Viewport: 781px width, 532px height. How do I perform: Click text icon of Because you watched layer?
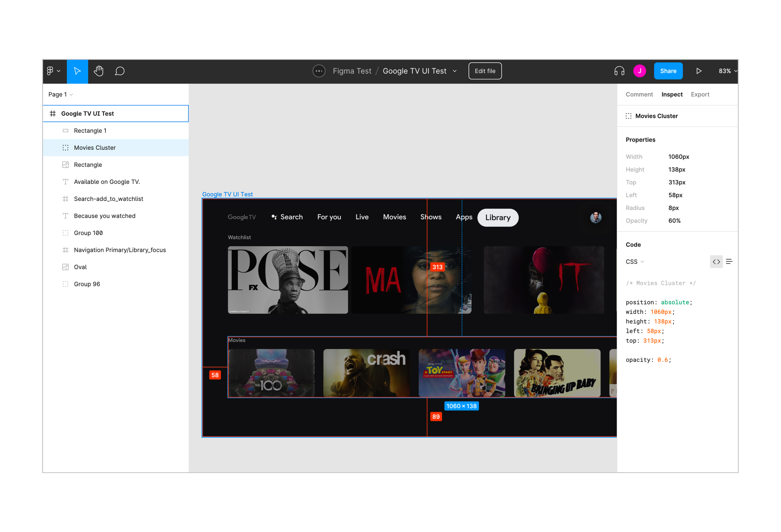(x=66, y=216)
